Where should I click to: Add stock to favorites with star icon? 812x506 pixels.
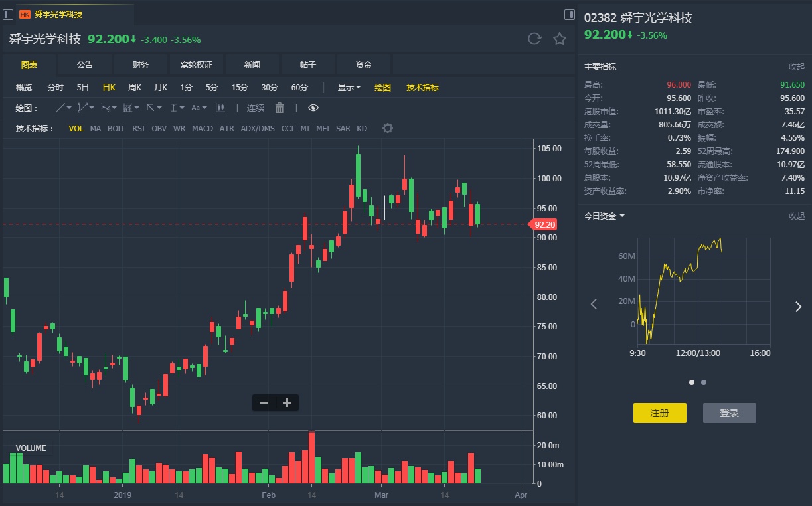[x=560, y=39]
